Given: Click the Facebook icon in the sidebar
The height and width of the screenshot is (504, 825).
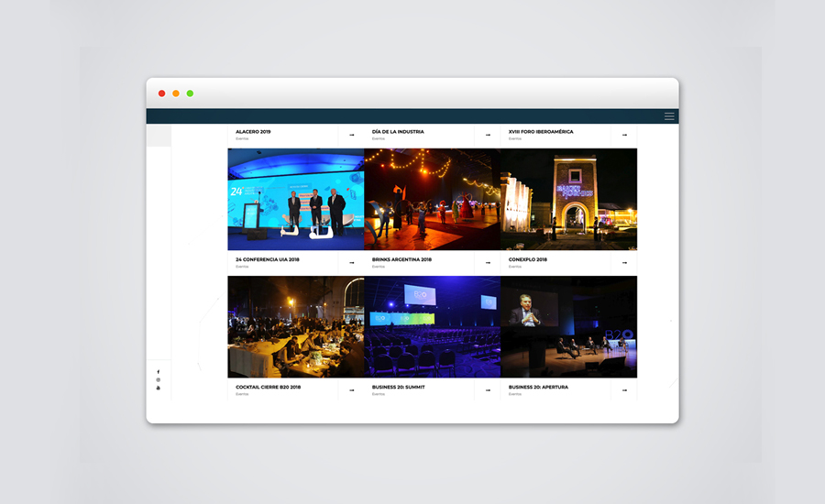Looking at the screenshot, I should (158, 372).
